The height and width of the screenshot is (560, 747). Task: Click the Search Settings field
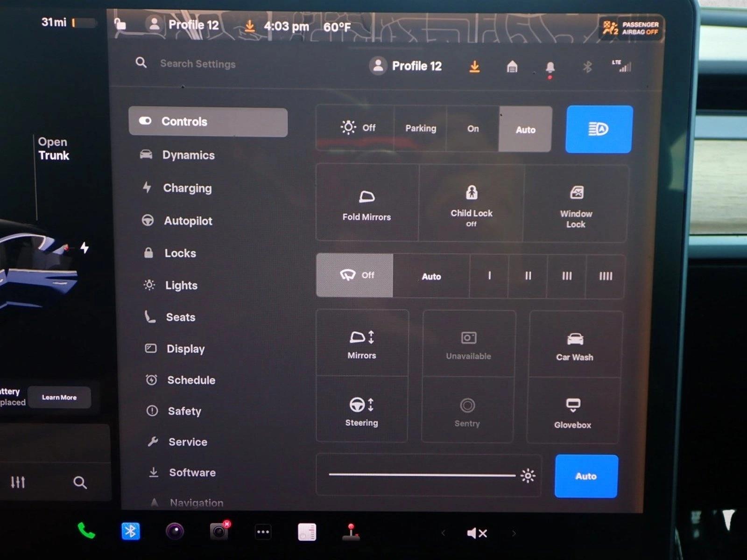[198, 64]
